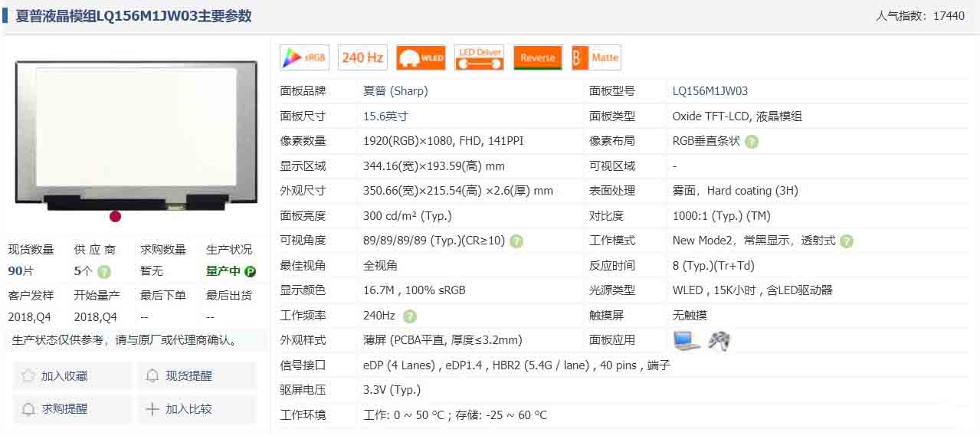The width and height of the screenshot is (980, 439).
Task: Click the sRGB feature badge icon
Action: point(304,57)
